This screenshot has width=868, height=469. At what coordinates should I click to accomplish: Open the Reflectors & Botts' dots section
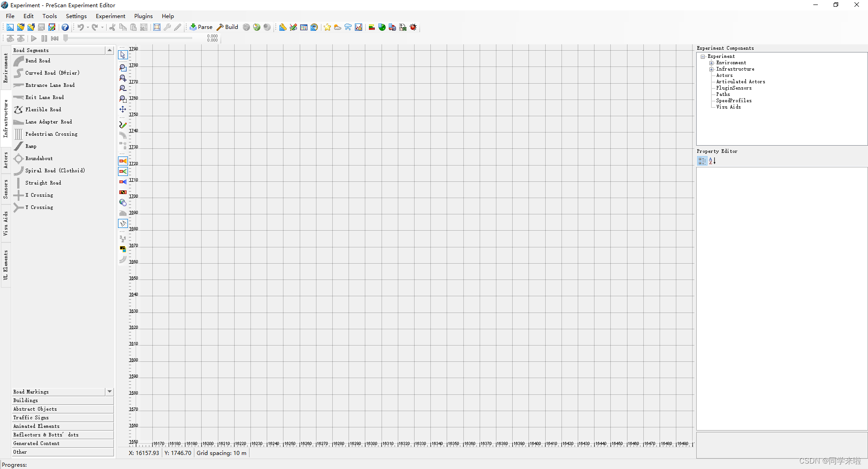(x=63, y=435)
